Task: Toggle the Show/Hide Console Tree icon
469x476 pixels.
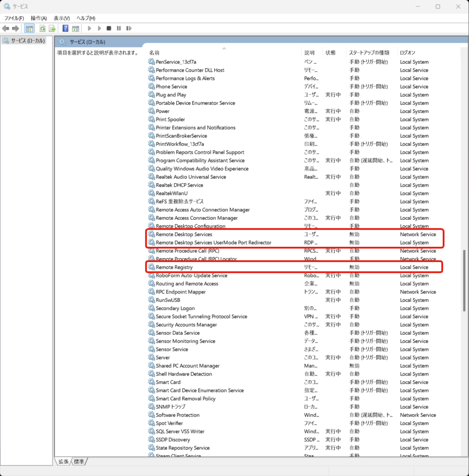Action: pyautogui.click(x=29, y=28)
